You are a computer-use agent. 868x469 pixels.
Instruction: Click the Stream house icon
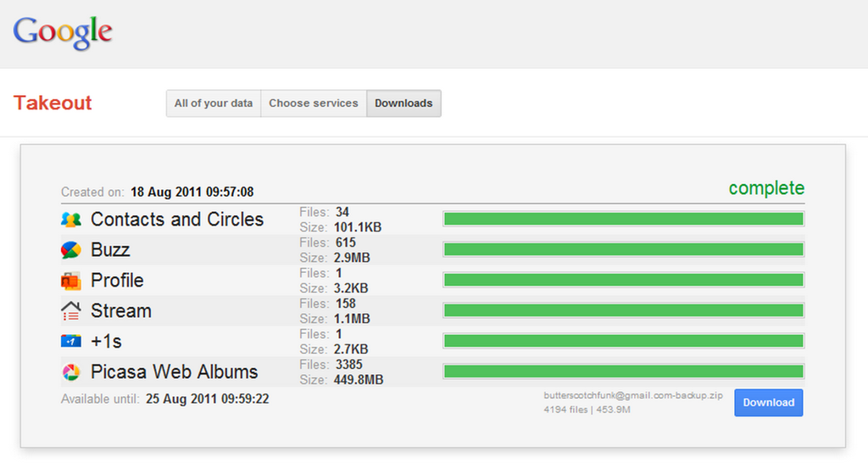tap(71, 311)
